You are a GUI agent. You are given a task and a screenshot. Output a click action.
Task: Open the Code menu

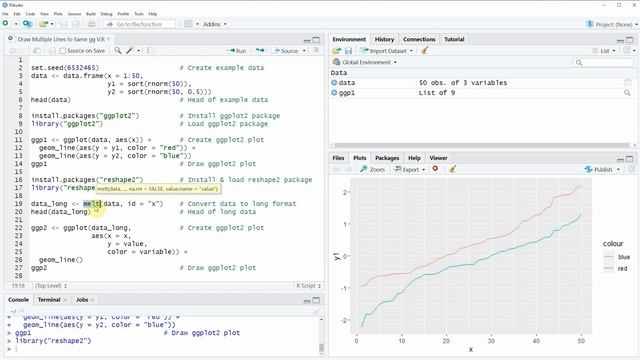[x=31, y=14]
